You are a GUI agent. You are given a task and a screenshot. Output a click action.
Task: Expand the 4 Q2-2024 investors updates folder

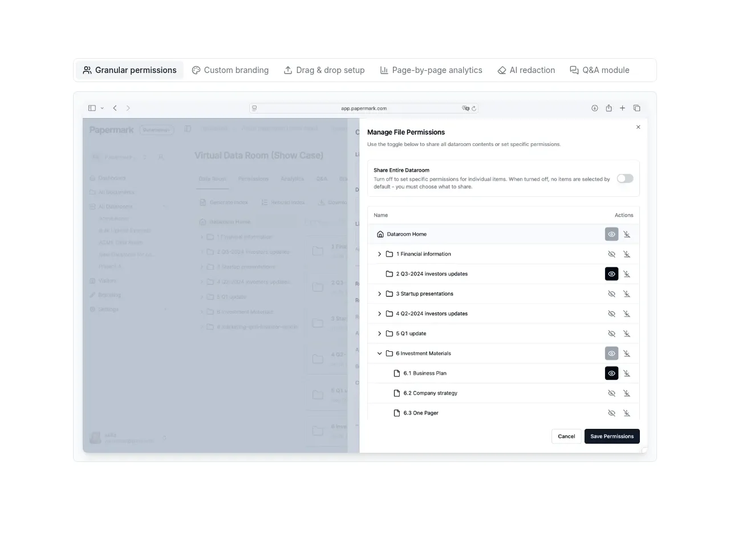pos(380,314)
